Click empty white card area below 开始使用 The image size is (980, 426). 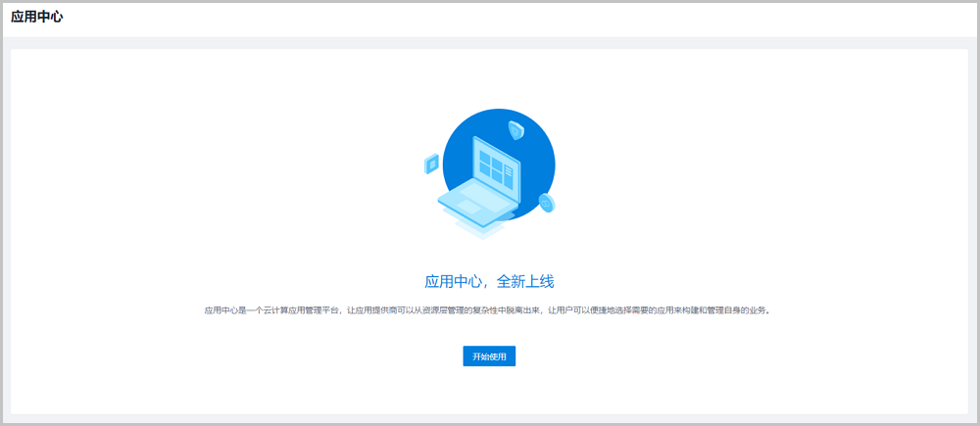(489, 392)
